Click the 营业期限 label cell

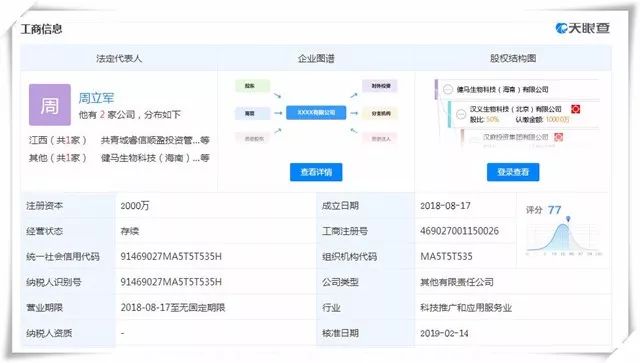[x=68, y=307]
